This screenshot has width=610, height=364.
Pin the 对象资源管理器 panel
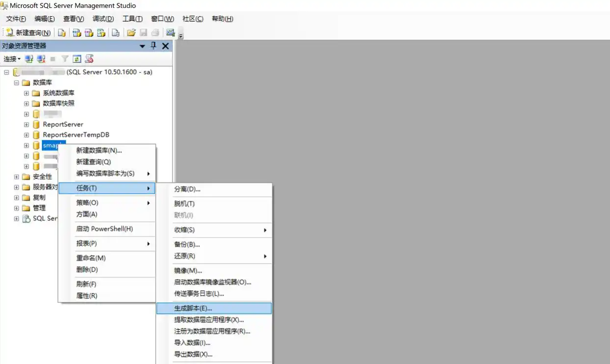[x=154, y=46]
